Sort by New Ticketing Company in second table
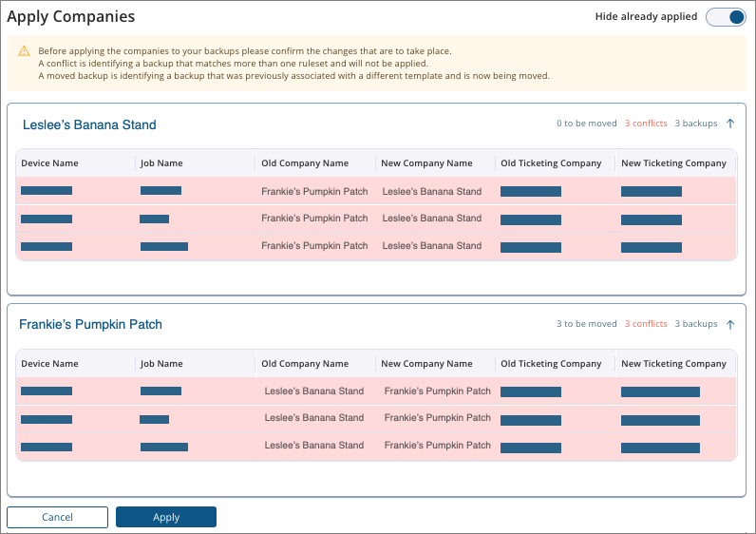The width and height of the screenshot is (756, 534). (673, 364)
